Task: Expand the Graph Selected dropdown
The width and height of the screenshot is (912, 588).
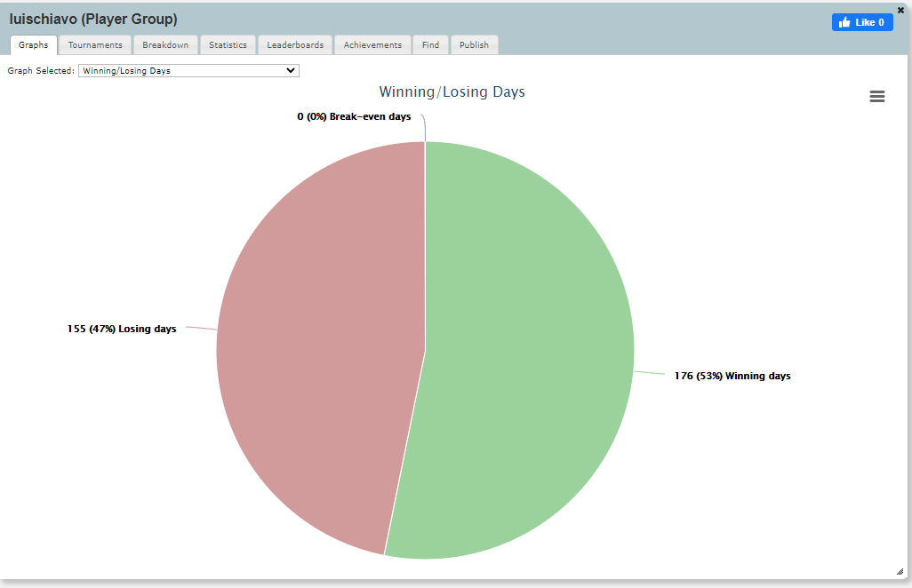Action: pyautogui.click(x=188, y=70)
